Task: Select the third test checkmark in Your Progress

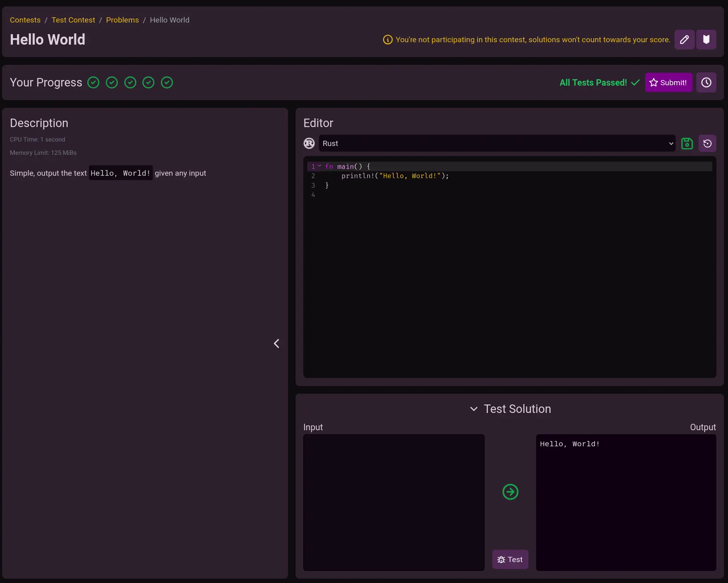Action: tap(130, 82)
